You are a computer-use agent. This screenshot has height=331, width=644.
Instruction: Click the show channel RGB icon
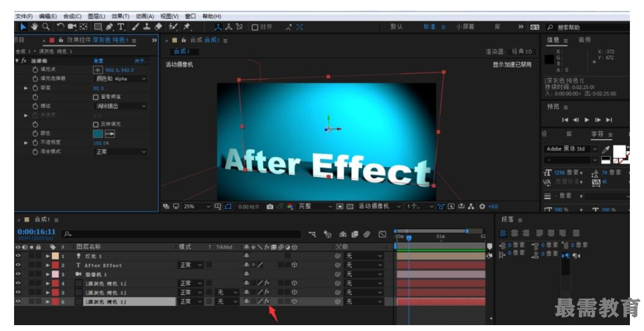point(290,207)
